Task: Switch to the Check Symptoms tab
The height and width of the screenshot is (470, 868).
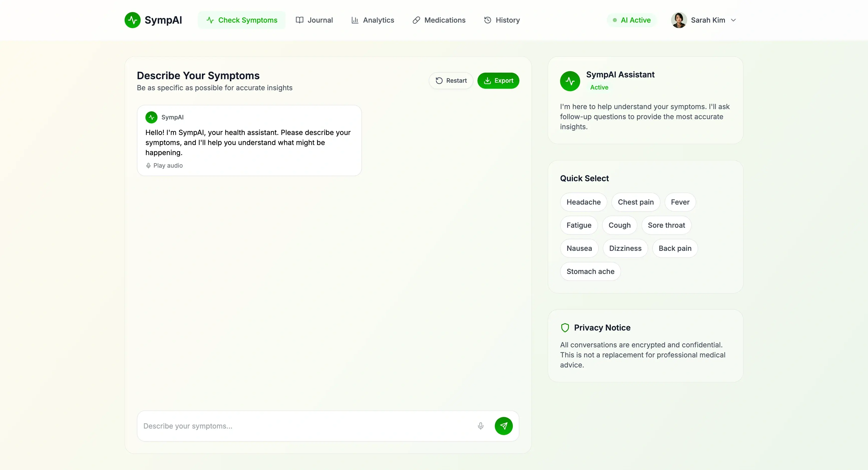Action: tap(241, 20)
